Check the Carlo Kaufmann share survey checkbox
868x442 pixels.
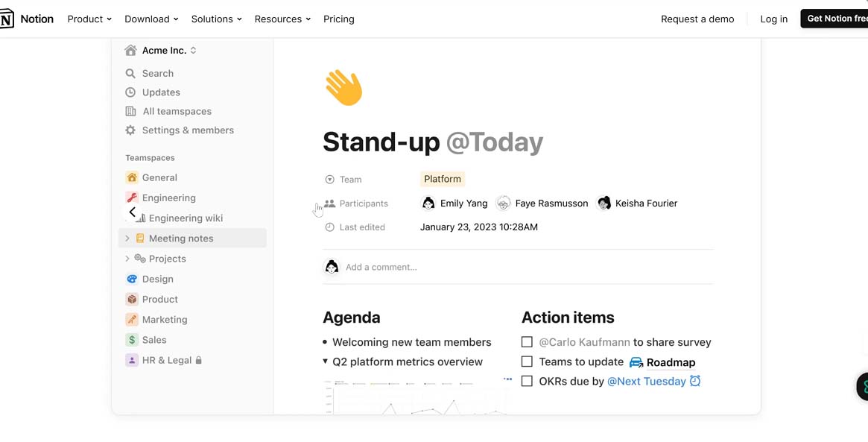527,342
